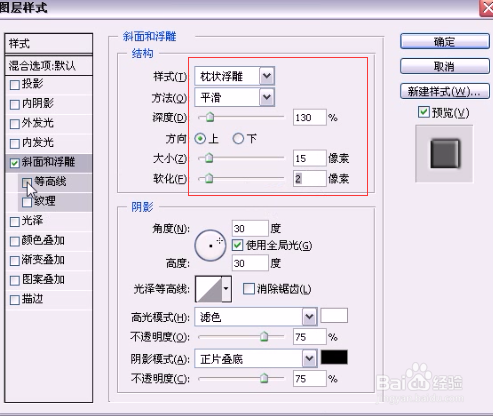This screenshot has width=493, height=416.
Task: Click the 软化 soften slider handle
Action: pyautogui.click(x=209, y=179)
